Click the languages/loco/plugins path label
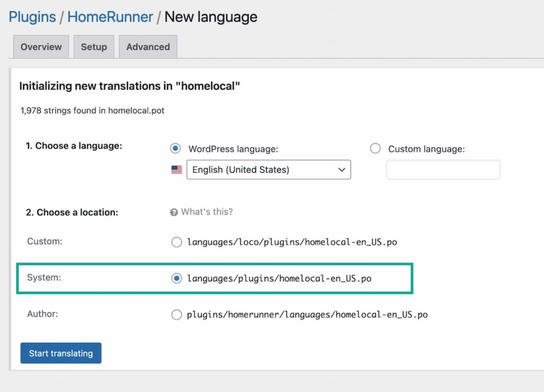The image size is (544, 392). (x=292, y=242)
